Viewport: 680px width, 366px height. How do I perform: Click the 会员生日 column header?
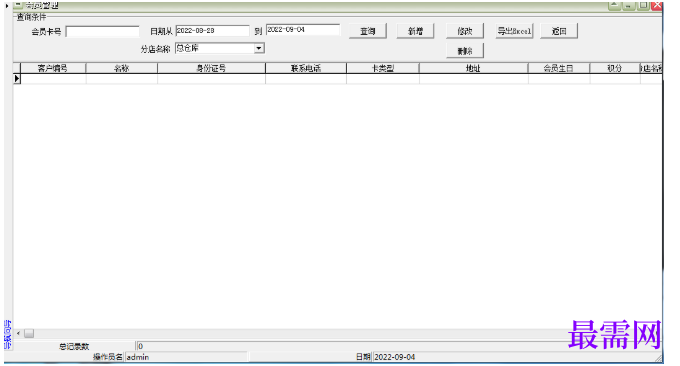coord(559,68)
